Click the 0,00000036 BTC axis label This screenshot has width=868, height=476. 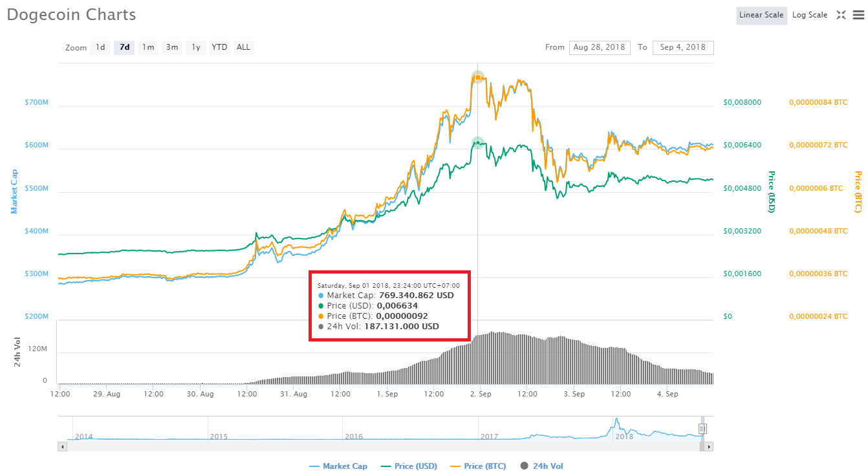(x=818, y=274)
